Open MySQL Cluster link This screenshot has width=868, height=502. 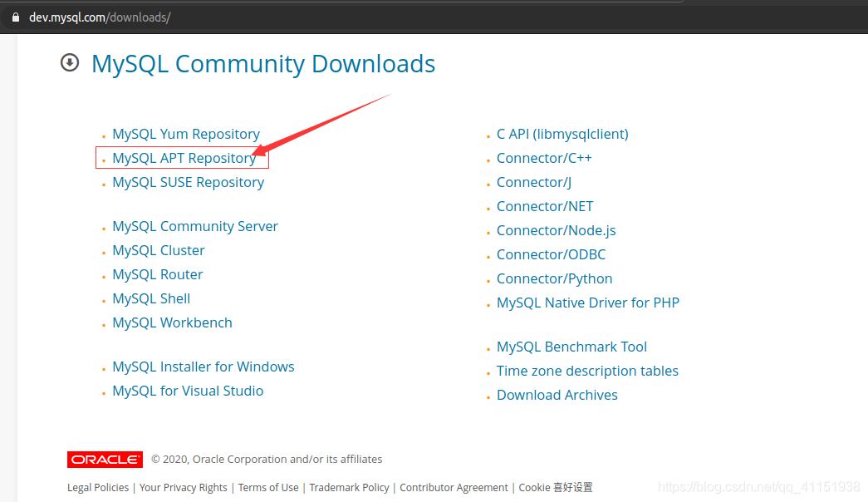(x=159, y=250)
